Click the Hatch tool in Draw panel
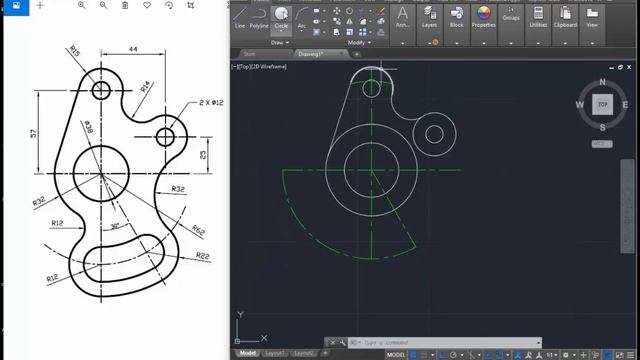 point(317,32)
